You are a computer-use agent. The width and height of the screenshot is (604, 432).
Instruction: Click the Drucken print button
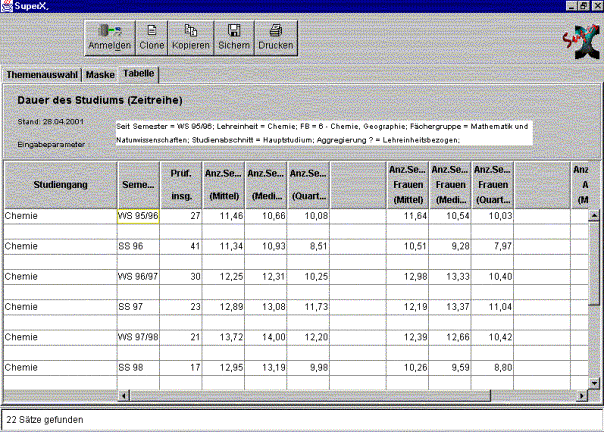pyautogui.click(x=275, y=38)
